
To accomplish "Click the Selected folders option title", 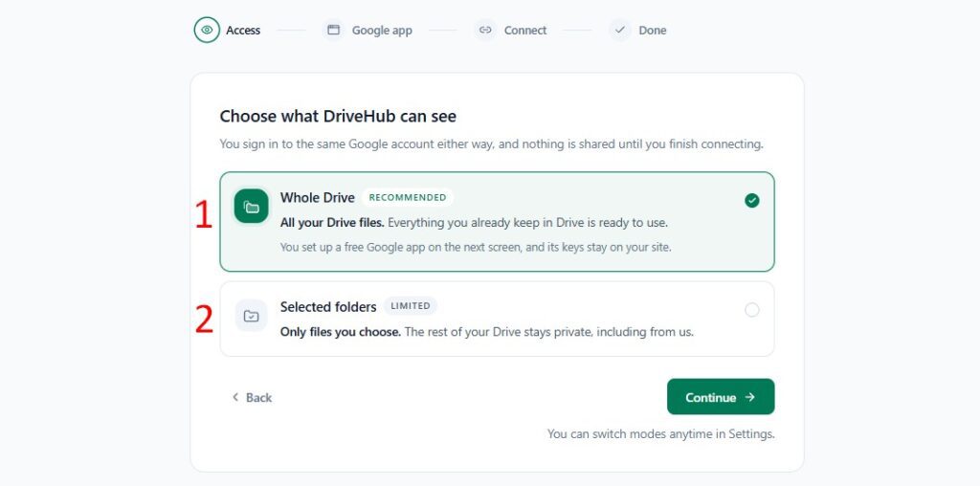I will [328, 307].
